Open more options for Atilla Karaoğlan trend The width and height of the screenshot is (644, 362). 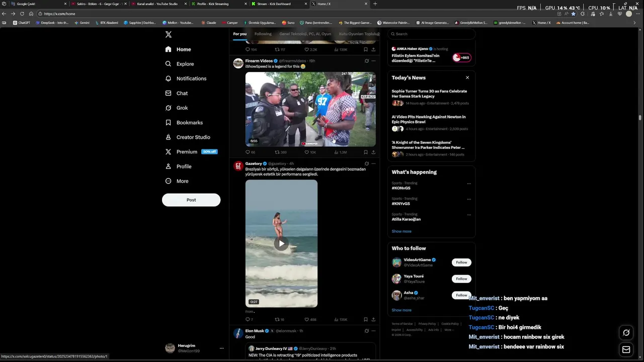coord(469,215)
